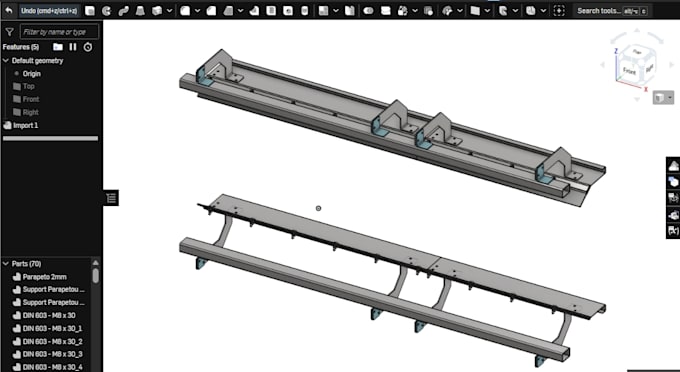Select the Modify fillet tool
This screenshot has height=372, width=680.
tap(448, 11)
